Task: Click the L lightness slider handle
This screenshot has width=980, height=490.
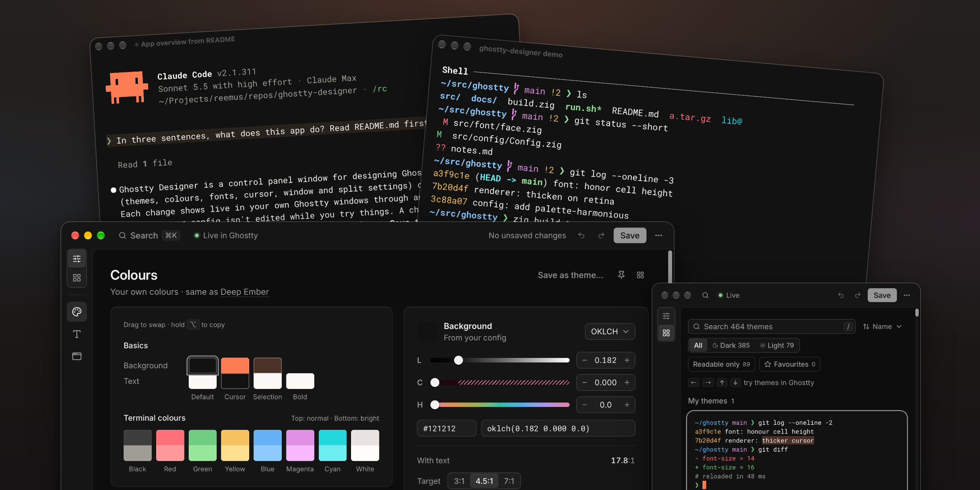Action: point(458,360)
